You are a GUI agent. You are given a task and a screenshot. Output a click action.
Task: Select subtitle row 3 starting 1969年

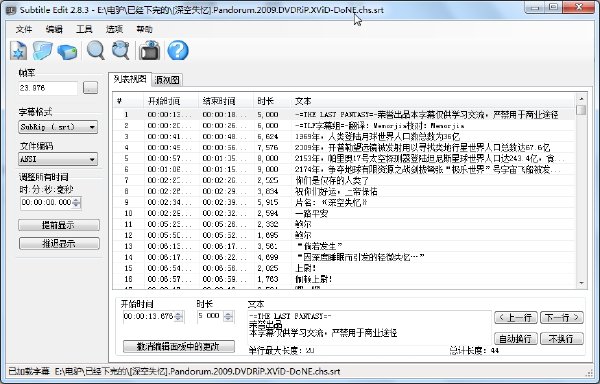(x=344, y=137)
